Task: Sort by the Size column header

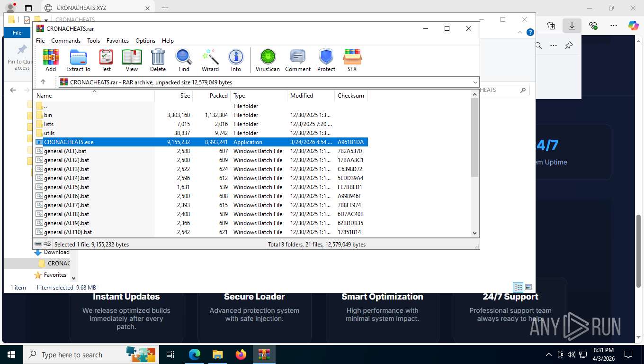Action: pyautogui.click(x=173, y=95)
